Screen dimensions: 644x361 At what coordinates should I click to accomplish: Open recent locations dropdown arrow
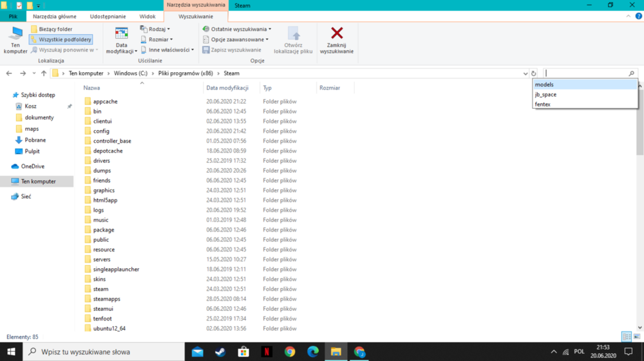(x=33, y=73)
